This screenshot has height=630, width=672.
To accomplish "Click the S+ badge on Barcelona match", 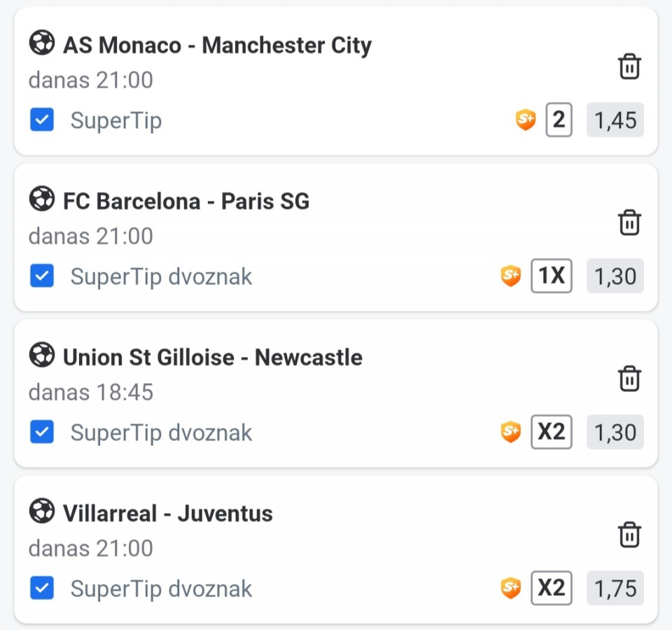I will tap(511, 276).
